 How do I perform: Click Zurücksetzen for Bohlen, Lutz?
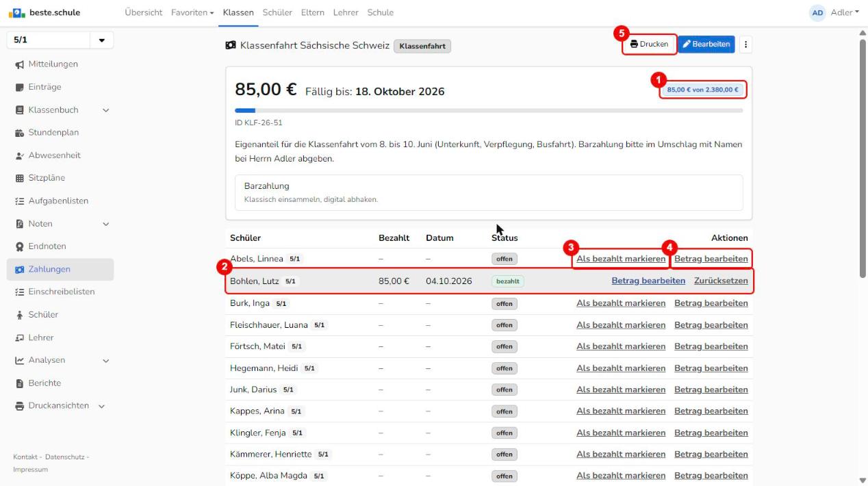coord(721,281)
